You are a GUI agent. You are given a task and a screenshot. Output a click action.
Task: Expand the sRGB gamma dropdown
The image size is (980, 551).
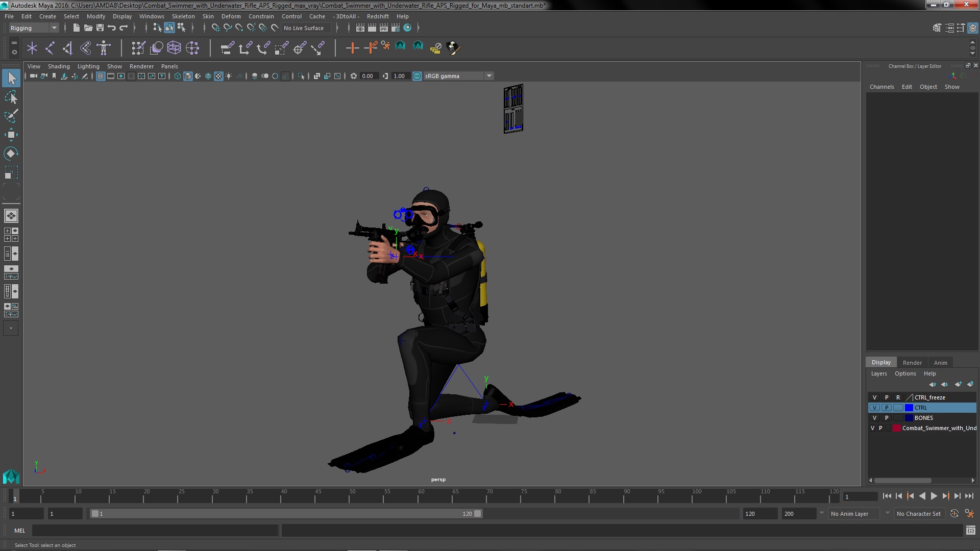point(489,76)
